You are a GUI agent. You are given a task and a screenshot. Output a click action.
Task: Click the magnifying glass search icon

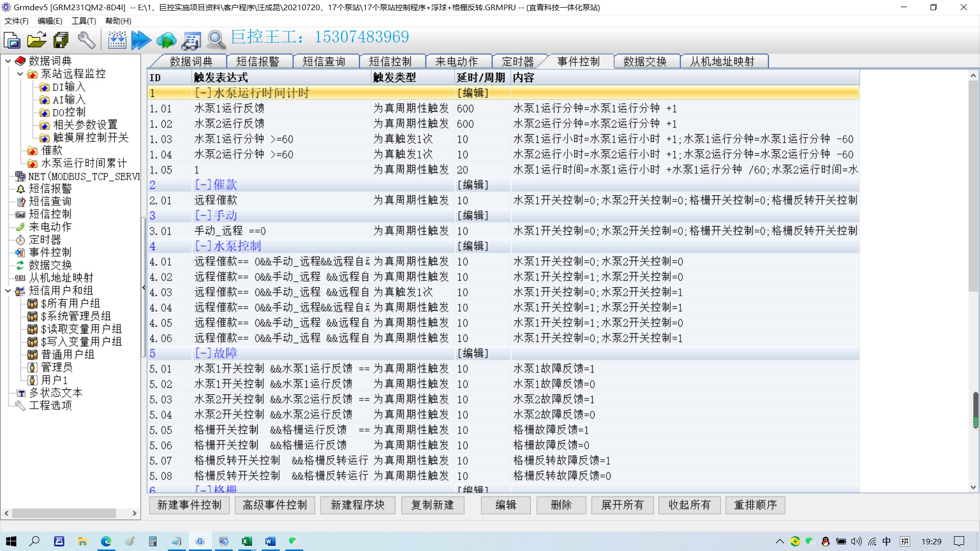click(216, 40)
